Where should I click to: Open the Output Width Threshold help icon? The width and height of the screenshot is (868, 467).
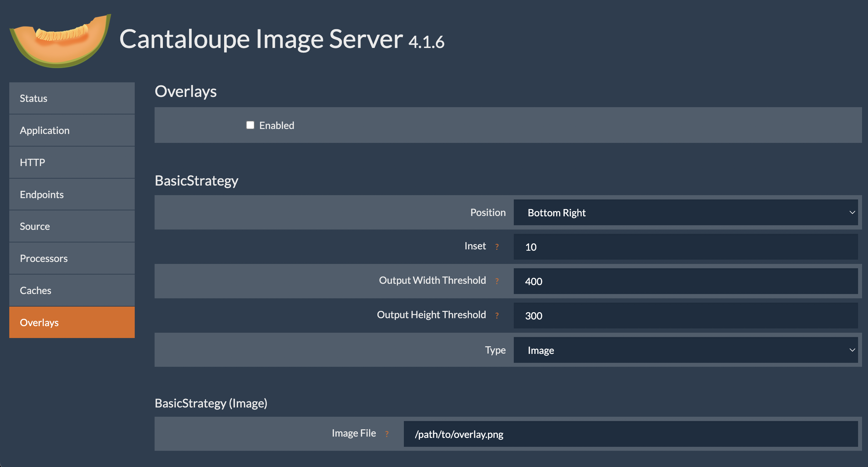(x=497, y=281)
